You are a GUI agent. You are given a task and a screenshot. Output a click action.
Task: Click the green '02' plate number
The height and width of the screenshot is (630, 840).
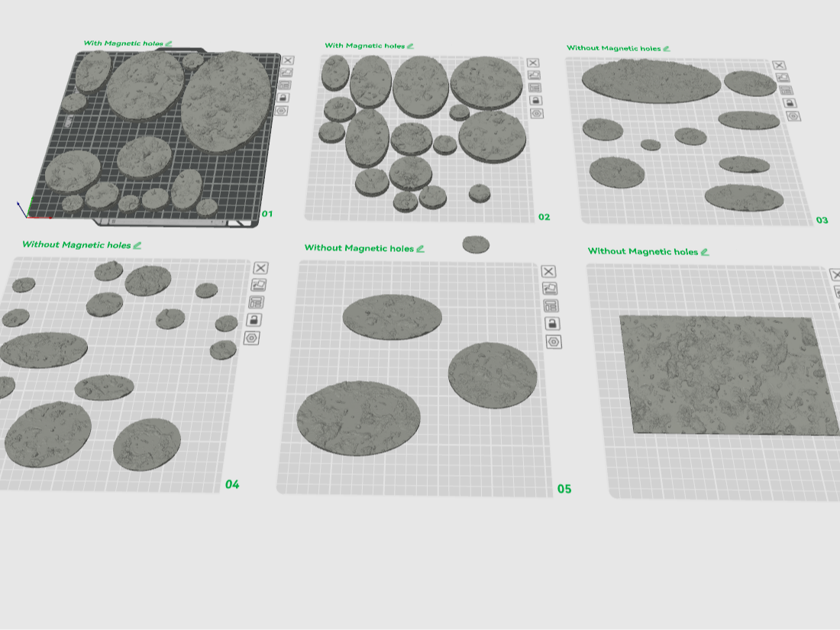(544, 217)
